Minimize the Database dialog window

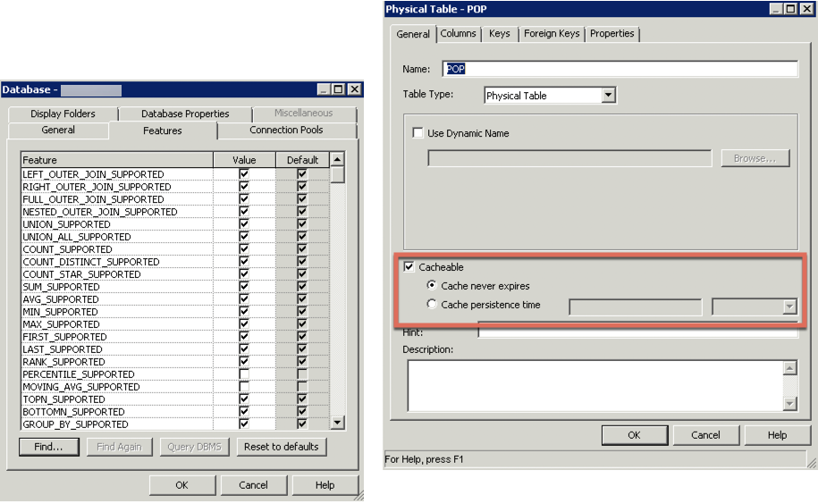pos(324,89)
